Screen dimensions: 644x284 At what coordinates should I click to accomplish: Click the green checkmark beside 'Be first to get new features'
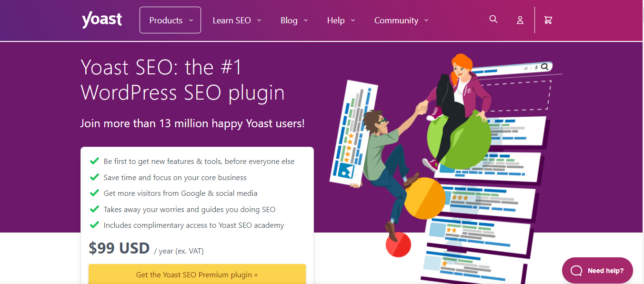click(x=94, y=161)
